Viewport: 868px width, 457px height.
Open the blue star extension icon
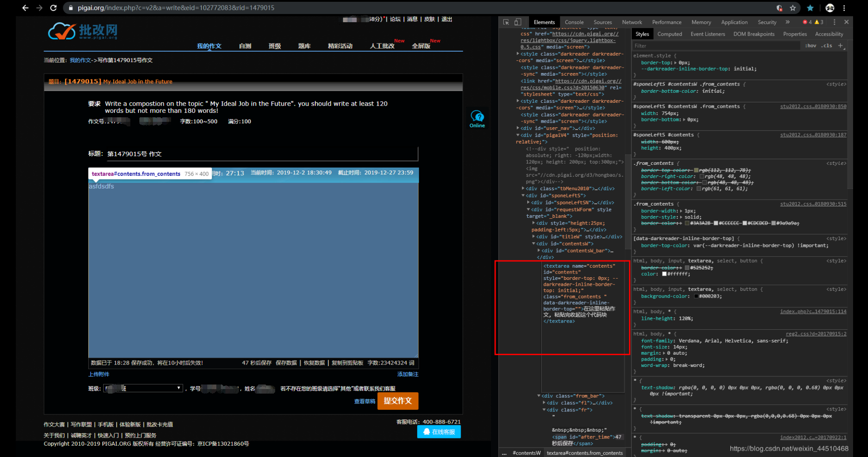810,8
